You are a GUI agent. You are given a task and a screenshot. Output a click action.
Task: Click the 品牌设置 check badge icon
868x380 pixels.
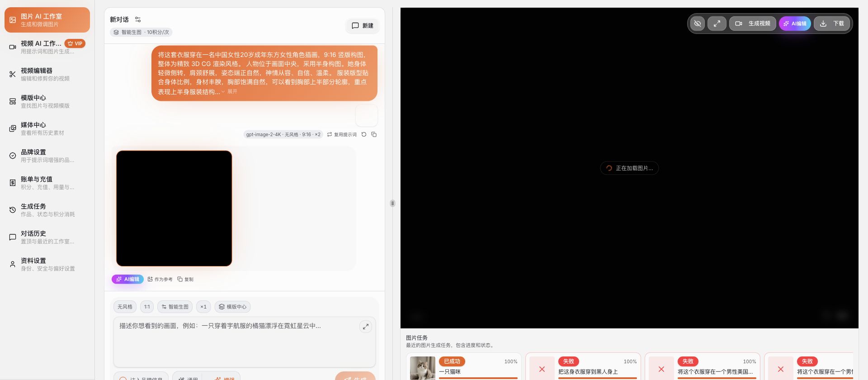[x=13, y=156]
